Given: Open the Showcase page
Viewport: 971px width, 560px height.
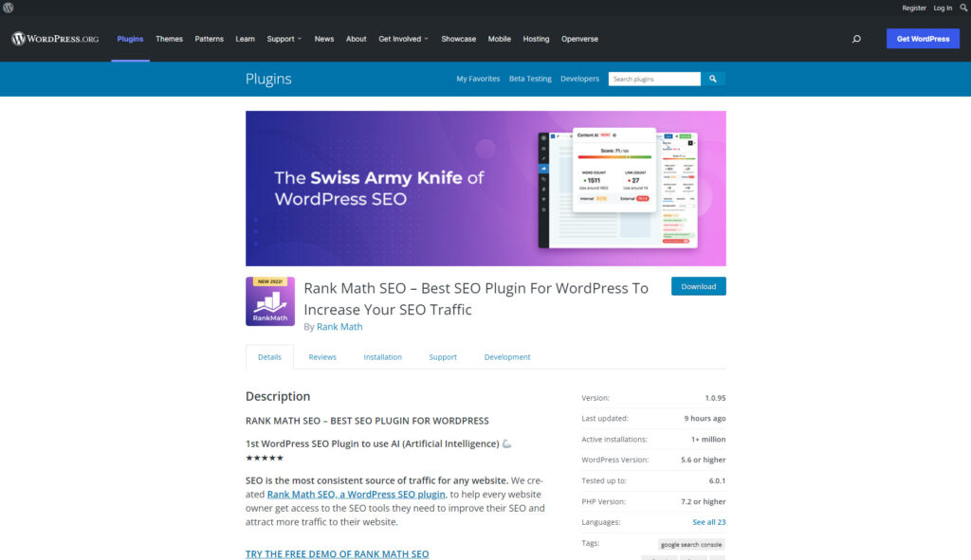Looking at the screenshot, I should pos(459,39).
